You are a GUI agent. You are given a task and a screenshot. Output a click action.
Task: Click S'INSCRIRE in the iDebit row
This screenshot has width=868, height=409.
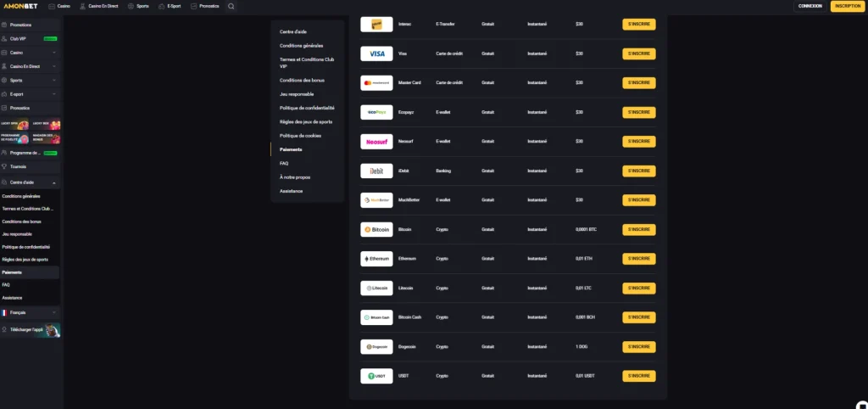point(639,171)
